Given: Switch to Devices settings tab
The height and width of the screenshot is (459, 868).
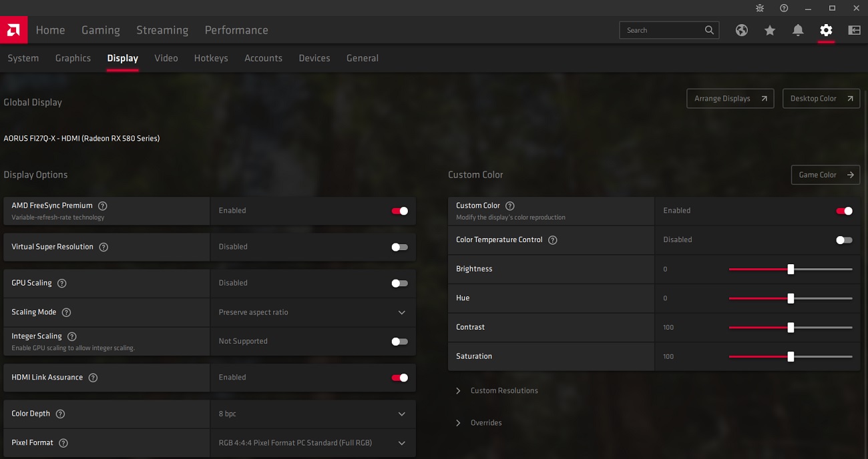Looking at the screenshot, I should click(x=314, y=58).
